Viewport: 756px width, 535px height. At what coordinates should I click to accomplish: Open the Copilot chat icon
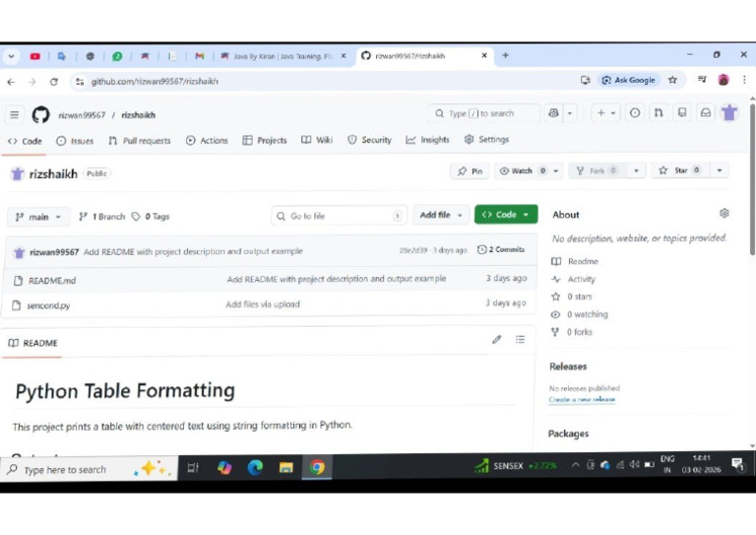(x=553, y=113)
